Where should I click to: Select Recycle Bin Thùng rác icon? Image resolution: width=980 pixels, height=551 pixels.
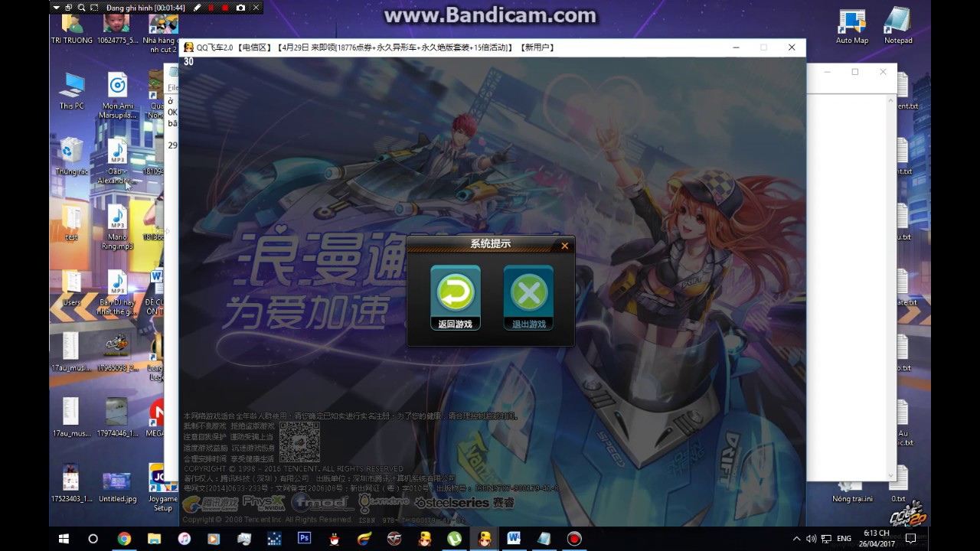(71, 157)
